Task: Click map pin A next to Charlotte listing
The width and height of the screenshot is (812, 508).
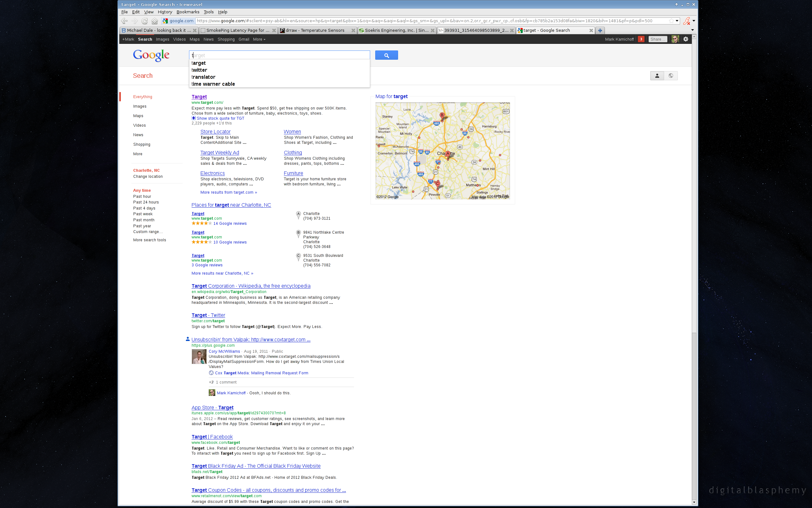Action: pyautogui.click(x=298, y=215)
